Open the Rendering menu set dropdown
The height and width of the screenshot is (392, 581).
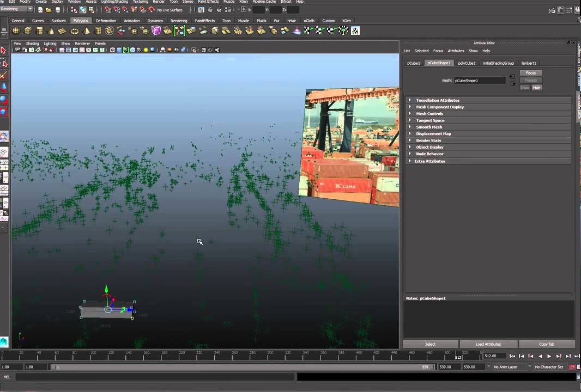coord(16,9)
